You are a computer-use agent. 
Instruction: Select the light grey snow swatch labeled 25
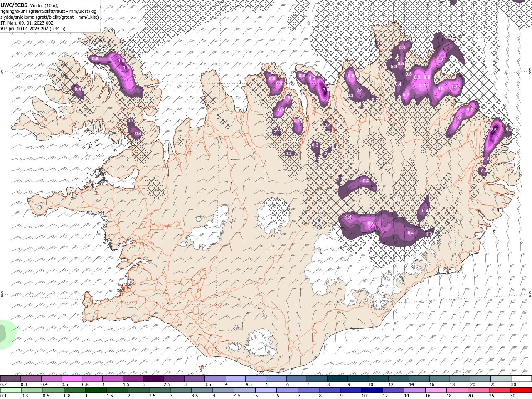coord(501,379)
